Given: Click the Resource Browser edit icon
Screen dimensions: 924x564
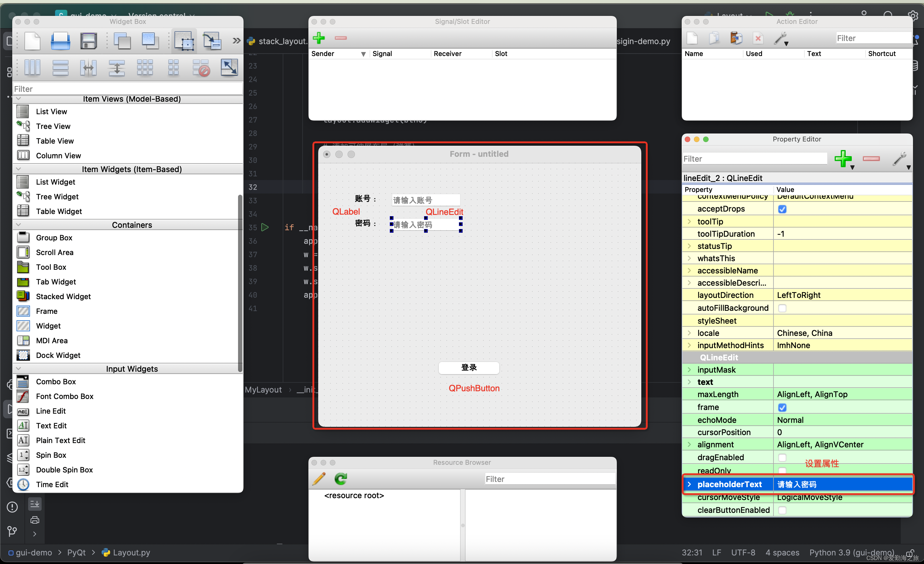Looking at the screenshot, I should [320, 479].
